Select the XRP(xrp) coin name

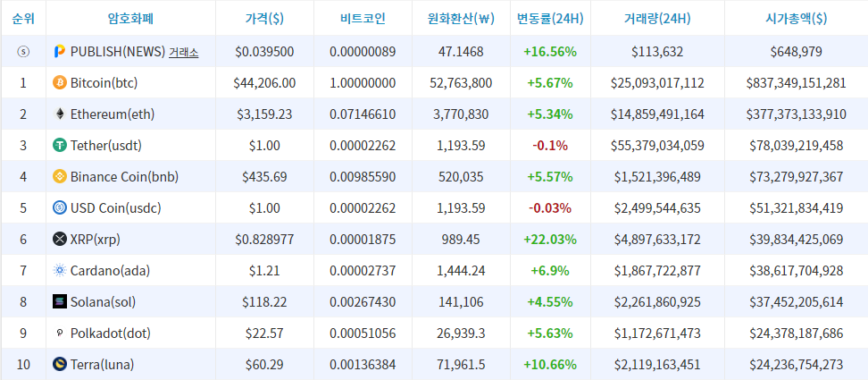96,240
